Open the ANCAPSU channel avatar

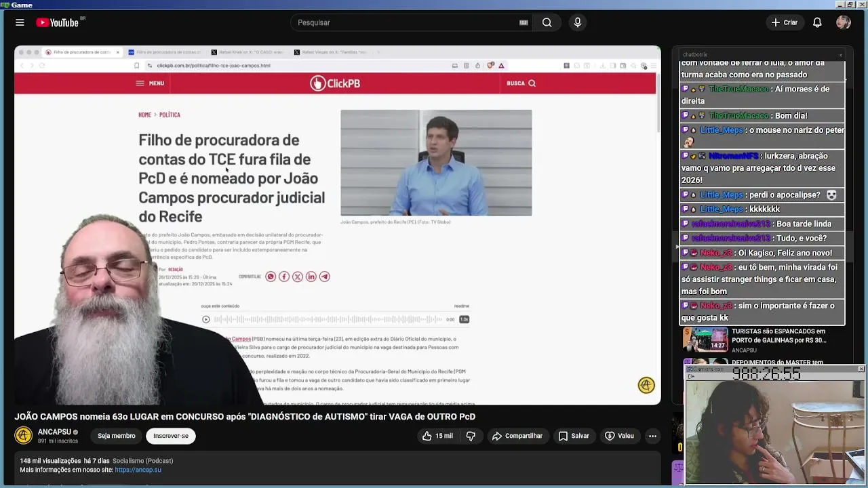(24, 436)
